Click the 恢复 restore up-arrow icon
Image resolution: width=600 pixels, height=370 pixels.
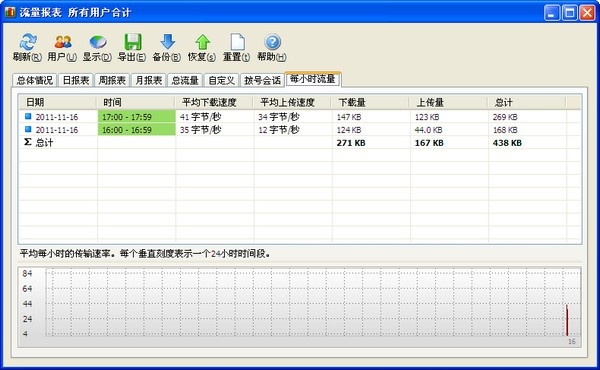click(203, 42)
